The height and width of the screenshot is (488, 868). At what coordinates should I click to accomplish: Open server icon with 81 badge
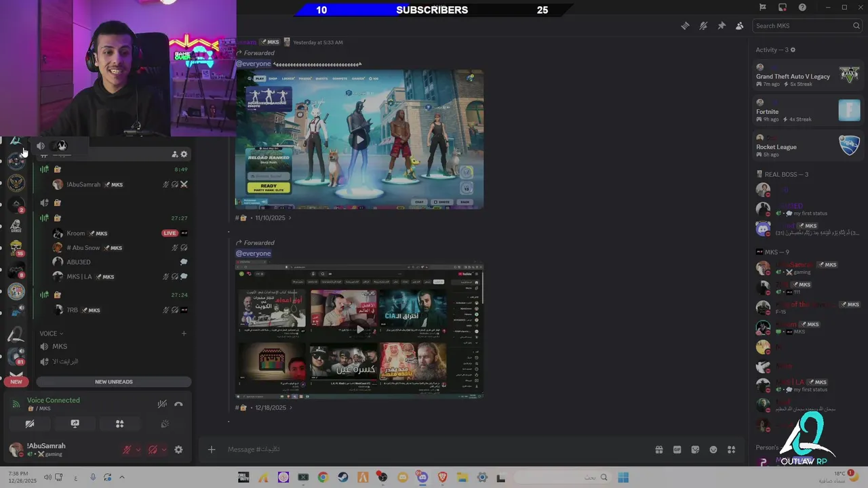[16, 356]
